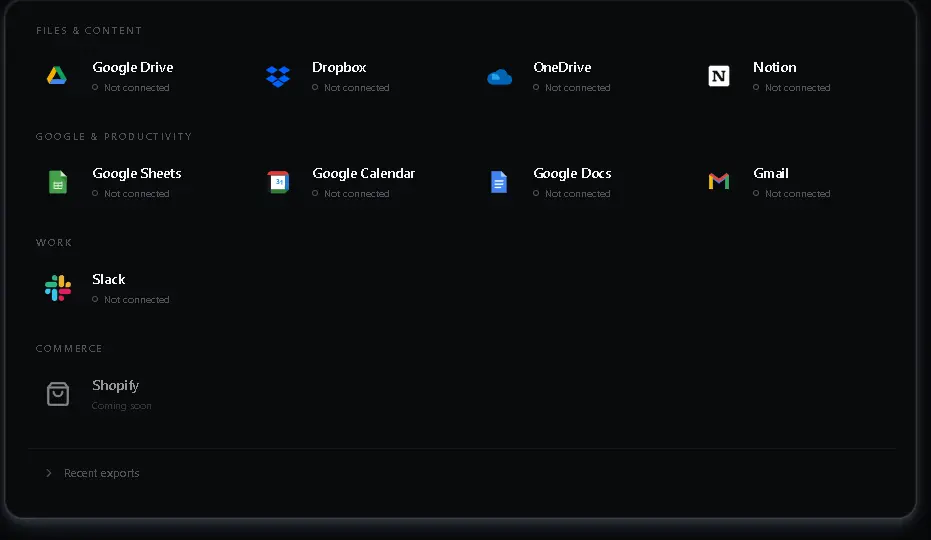Select the Slack integration name
Image resolution: width=931 pixels, height=540 pixels.
[x=109, y=279]
